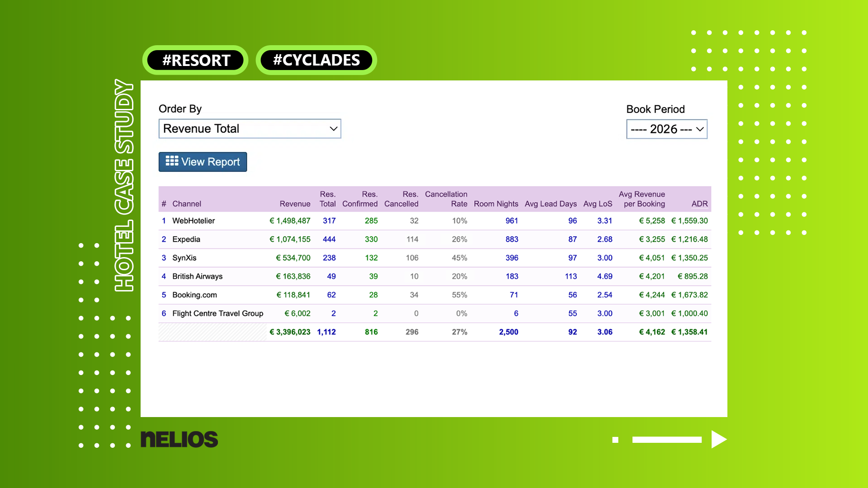The width and height of the screenshot is (868, 488).
Task: Click the ADR column header
Action: point(699,204)
